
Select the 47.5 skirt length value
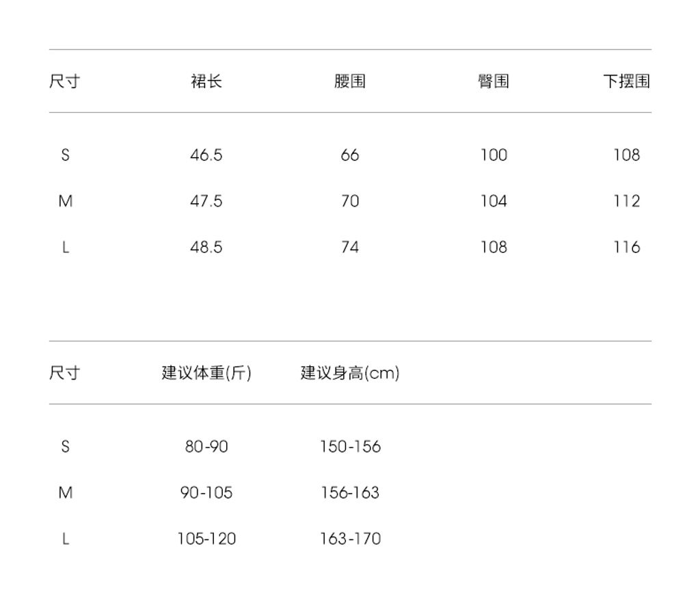206,201
